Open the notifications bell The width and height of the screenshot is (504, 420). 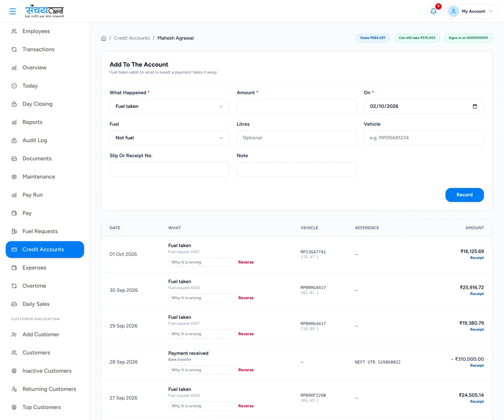coord(433,11)
